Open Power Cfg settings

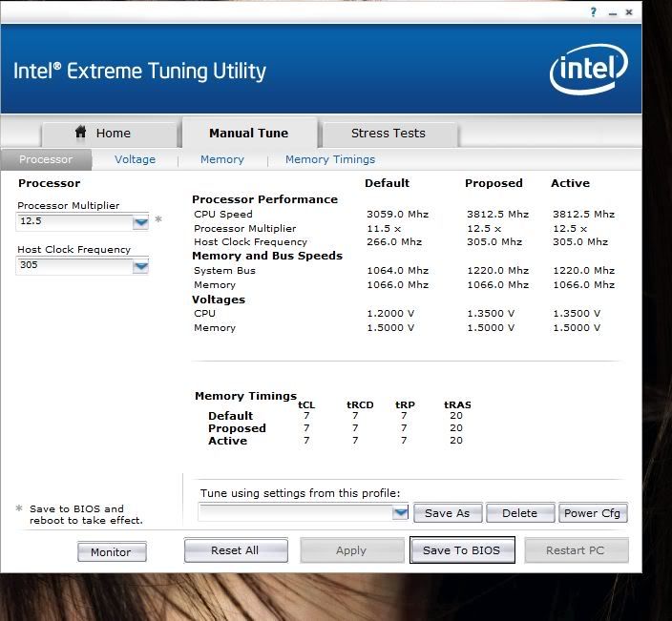click(x=592, y=513)
